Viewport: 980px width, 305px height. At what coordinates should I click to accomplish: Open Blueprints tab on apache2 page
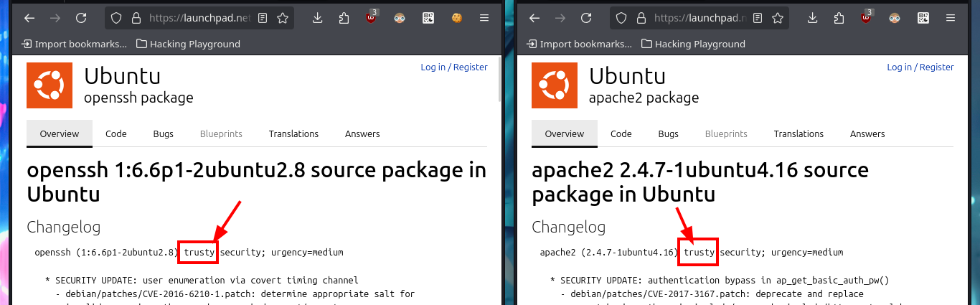(726, 133)
